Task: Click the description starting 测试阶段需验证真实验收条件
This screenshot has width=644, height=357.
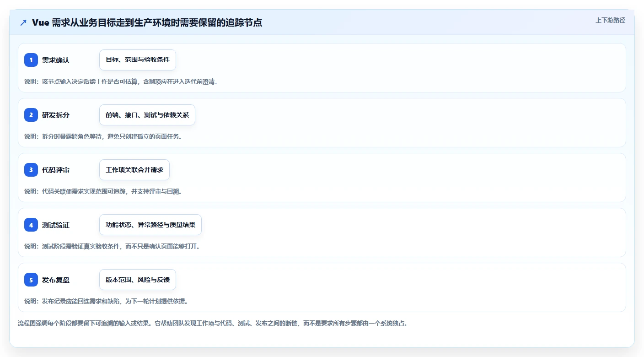Action: pos(112,246)
